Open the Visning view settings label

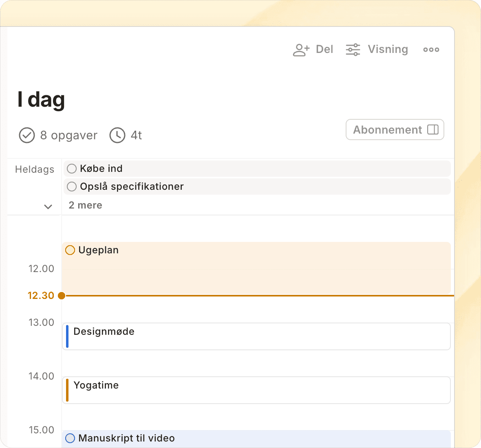(x=388, y=49)
